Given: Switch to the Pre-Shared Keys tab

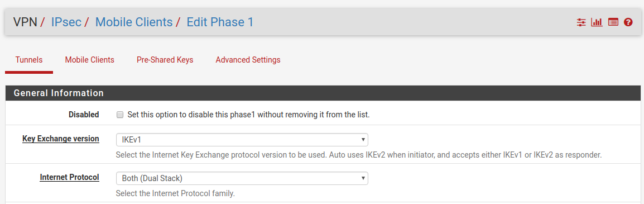Looking at the screenshot, I should (x=165, y=60).
